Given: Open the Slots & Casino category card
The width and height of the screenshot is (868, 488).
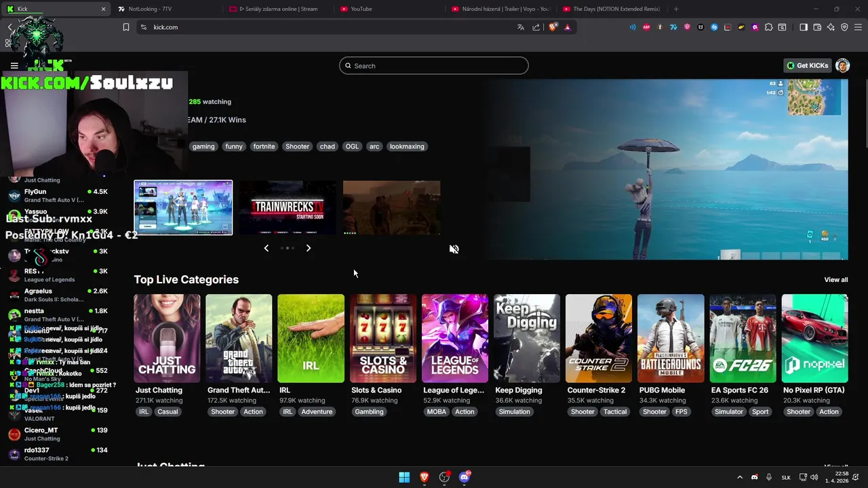Looking at the screenshot, I should tap(383, 338).
